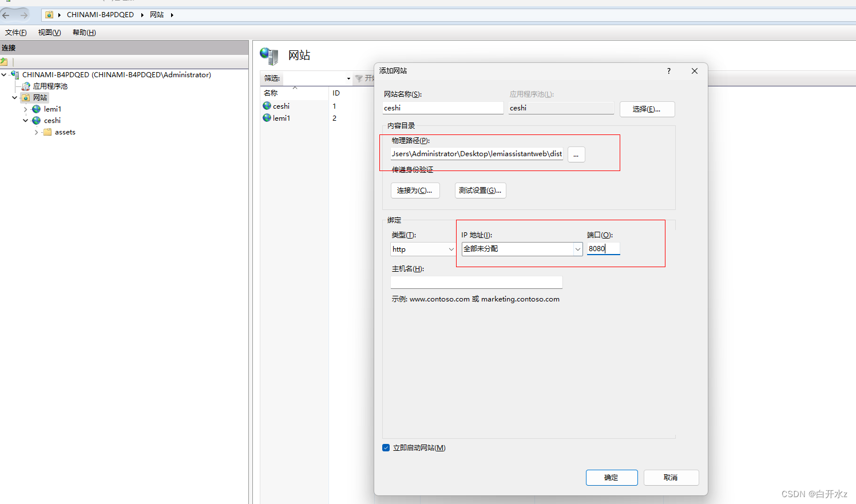This screenshot has height=504, width=856.
Task: Open the filter dropdown arrow
Action: pyautogui.click(x=348, y=78)
